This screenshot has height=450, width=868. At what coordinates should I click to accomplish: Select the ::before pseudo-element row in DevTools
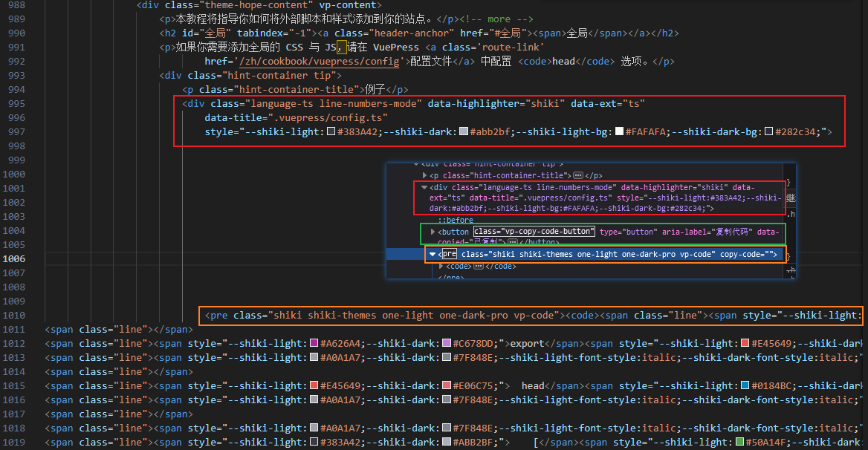(x=456, y=220)
